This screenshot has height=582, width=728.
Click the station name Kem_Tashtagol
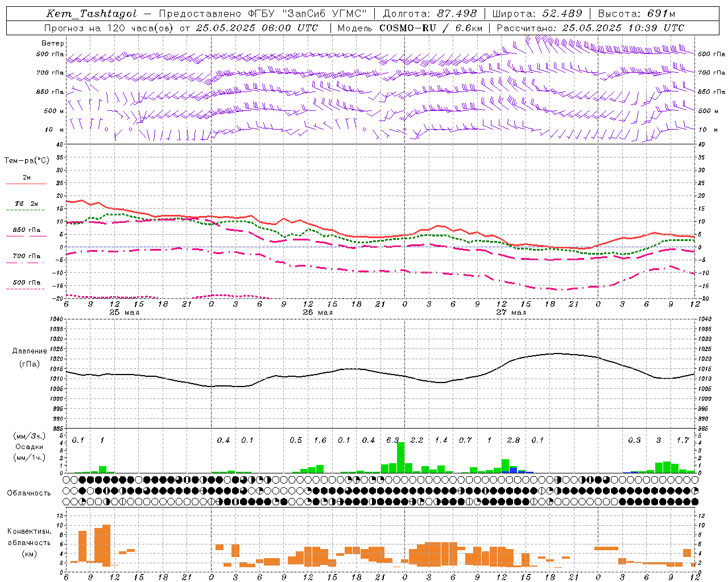91,14
